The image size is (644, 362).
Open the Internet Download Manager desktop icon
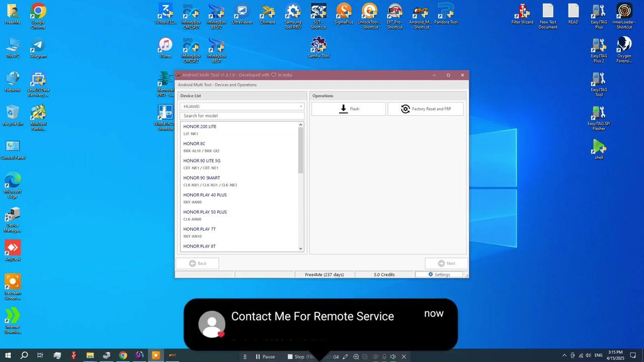pyautogui.click(x=13, y=321)
